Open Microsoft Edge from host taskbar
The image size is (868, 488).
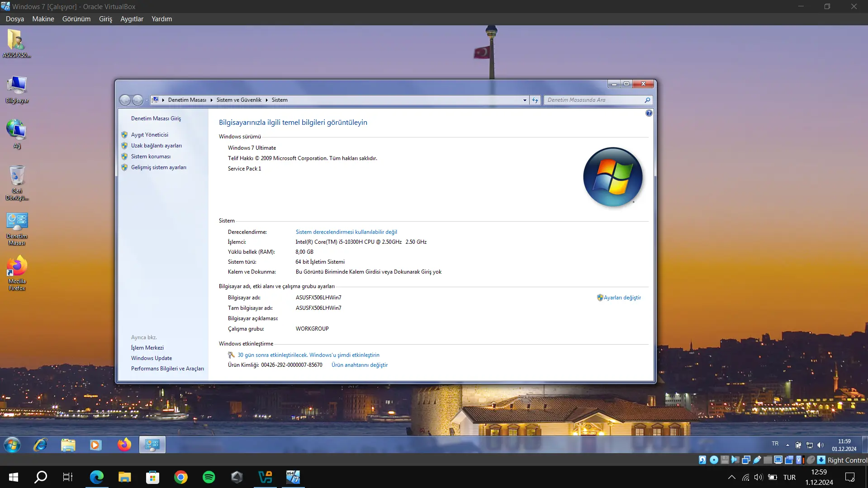(x=96, y=477)
